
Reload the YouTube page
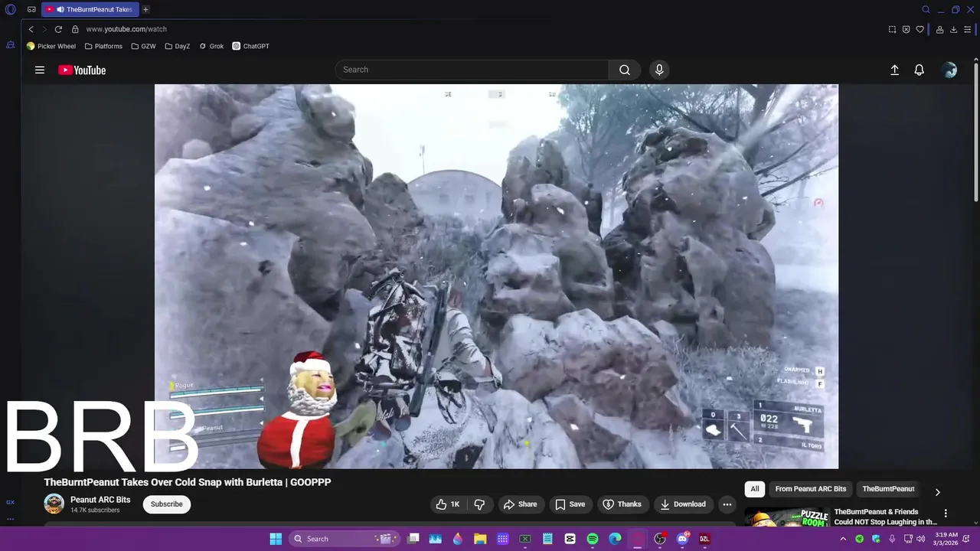[58, 29]
